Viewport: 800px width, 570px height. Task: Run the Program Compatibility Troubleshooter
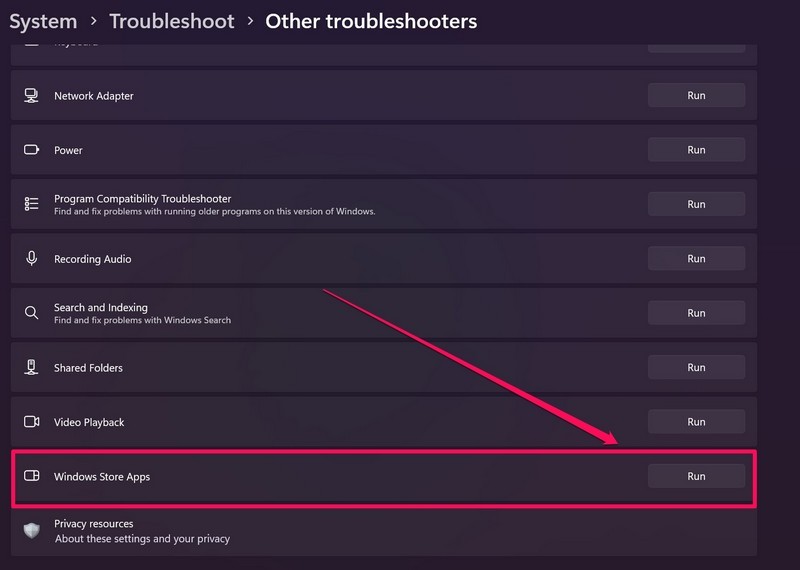point(696,204)
